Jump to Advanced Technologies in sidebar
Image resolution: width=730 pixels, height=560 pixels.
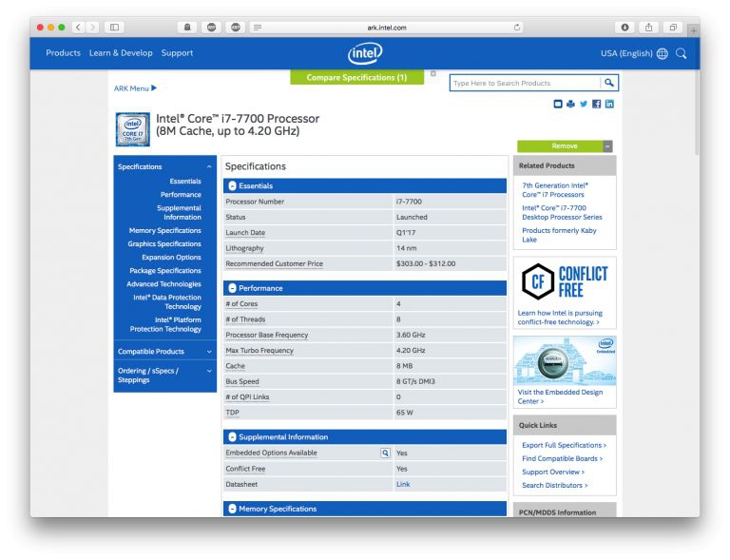pos(163,284)
